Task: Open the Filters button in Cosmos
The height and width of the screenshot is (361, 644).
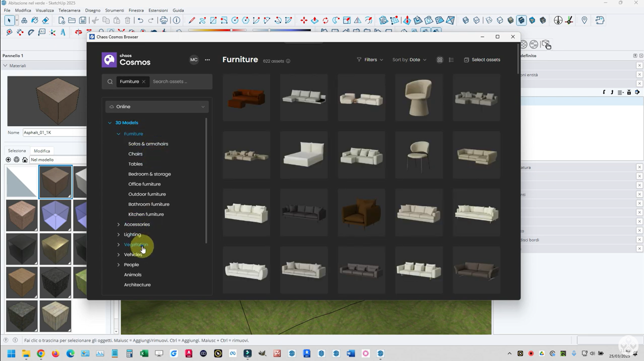Action: tap(370, 60)
